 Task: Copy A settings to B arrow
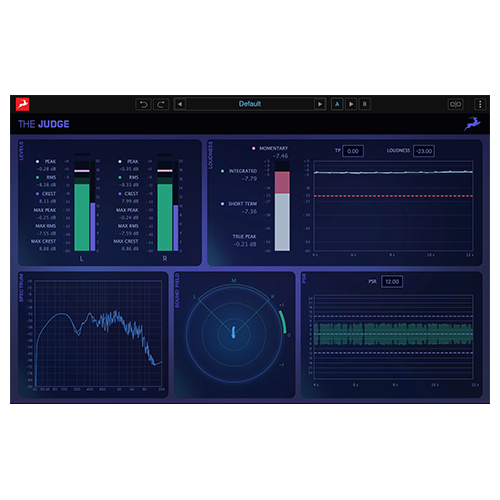click(x=351, y=104)
